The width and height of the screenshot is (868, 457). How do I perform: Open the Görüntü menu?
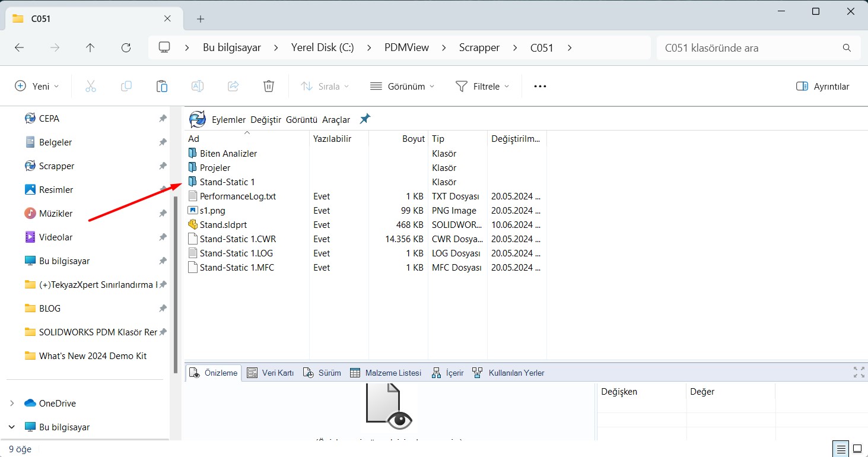pyautogui.click(x=302, y=120)
